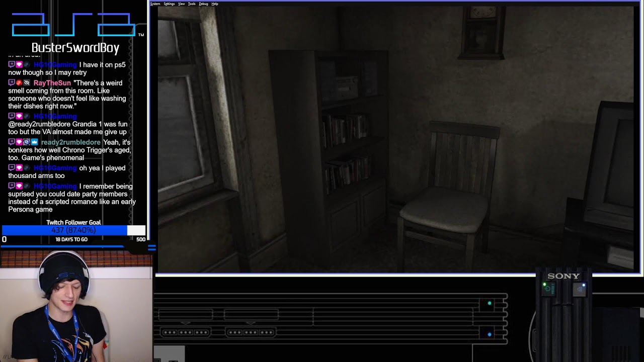Click the red badge beside RayTheSun
The height and width of the screenshot is (362, 644).
(19, 82)
